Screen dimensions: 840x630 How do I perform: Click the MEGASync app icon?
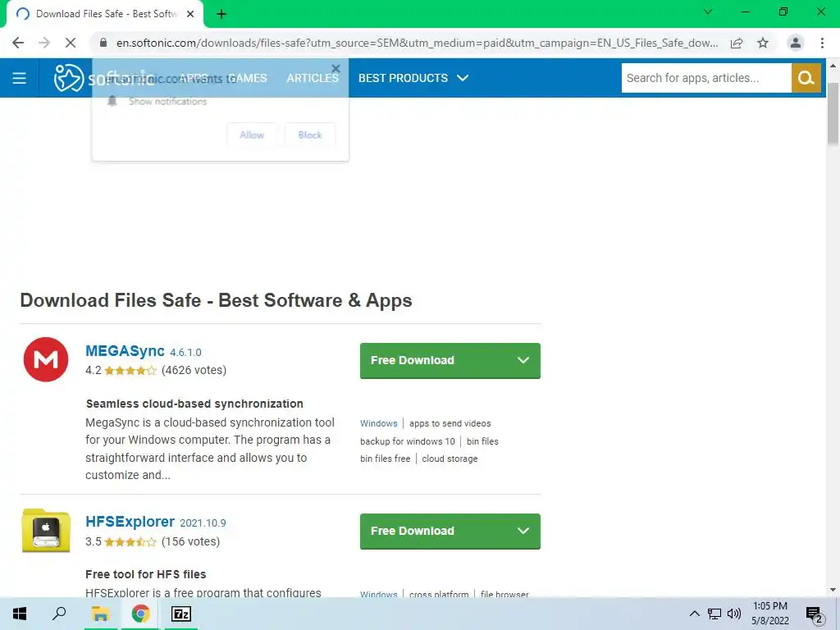point(46,359)
